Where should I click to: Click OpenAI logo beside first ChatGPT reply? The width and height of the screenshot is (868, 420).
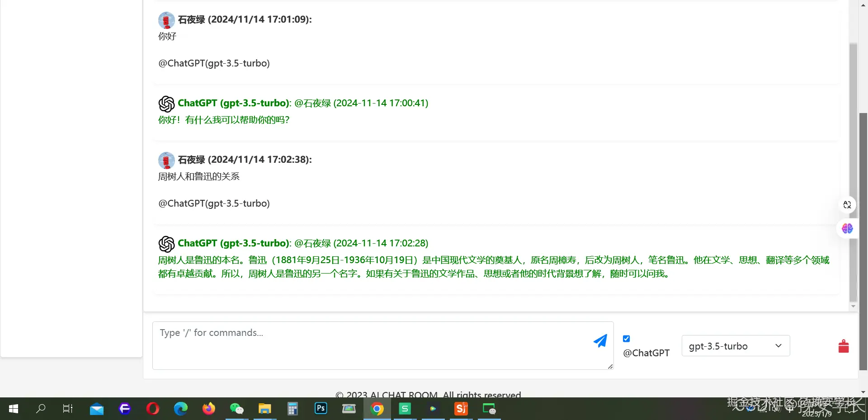click(x=167, y=104)
